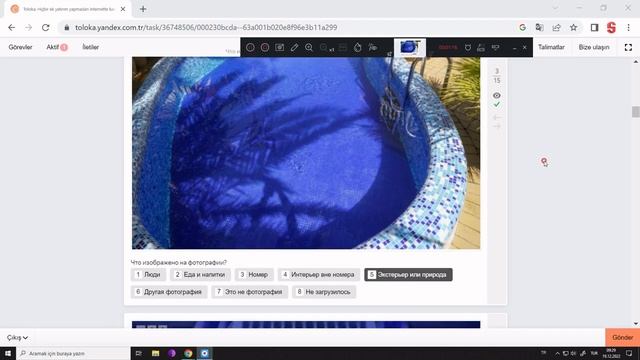Toggle the browser side panel
The height and width of the screenshot is (360, 640).
point(594,27)
